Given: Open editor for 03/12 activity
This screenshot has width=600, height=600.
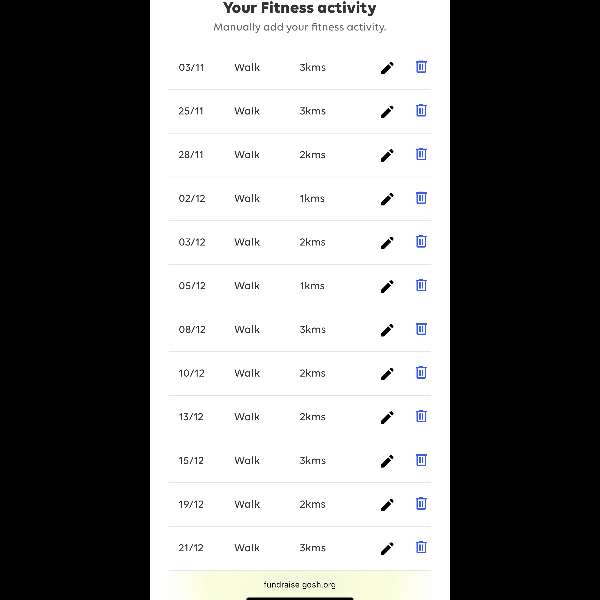Looking at the screenshot, I should coord(387,243).
